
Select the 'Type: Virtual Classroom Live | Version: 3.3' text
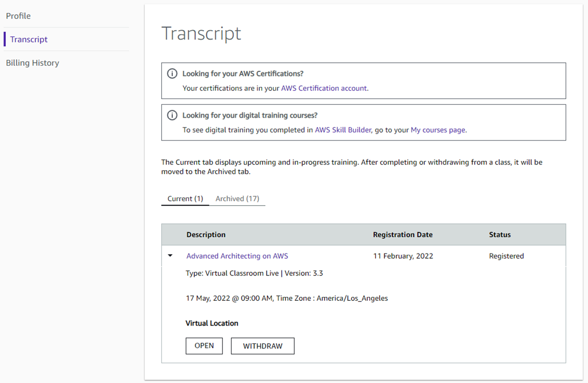(x=254, y=273)
